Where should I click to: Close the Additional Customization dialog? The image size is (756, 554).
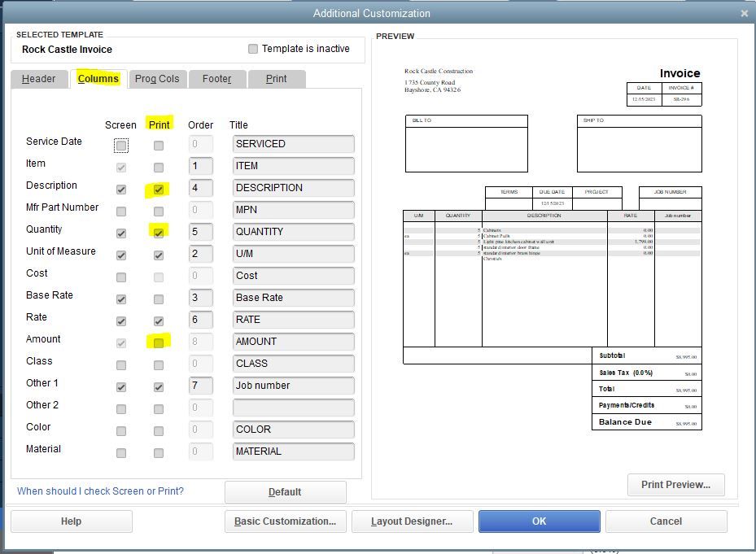coord(744,14)
